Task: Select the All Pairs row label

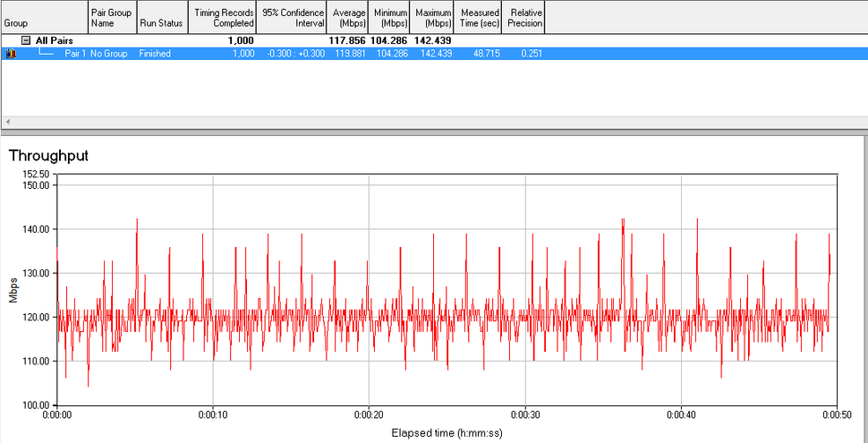Action: coord(55,40)
